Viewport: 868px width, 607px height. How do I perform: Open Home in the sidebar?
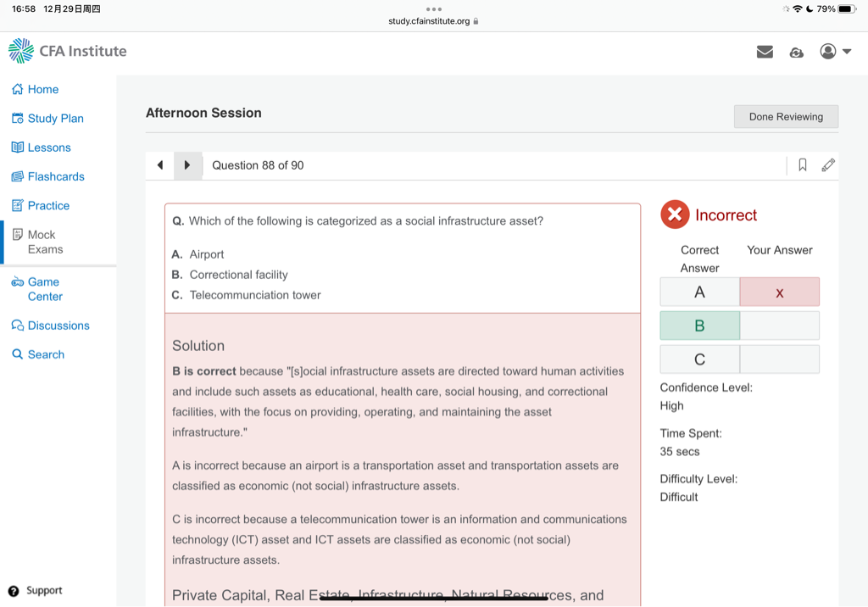[x=43, y=89]
